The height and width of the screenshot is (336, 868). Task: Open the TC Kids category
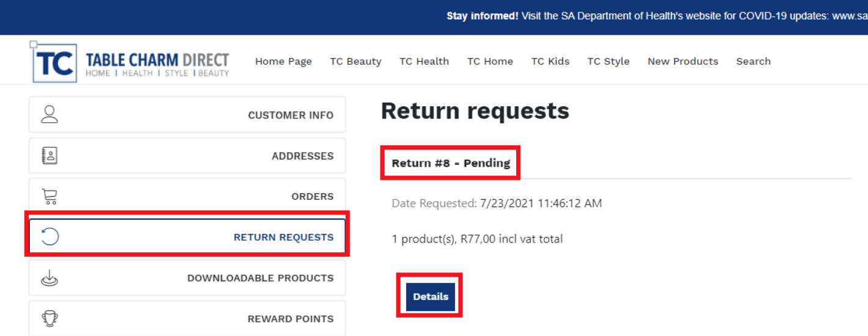pyautogui.click(x=550, y=61)
